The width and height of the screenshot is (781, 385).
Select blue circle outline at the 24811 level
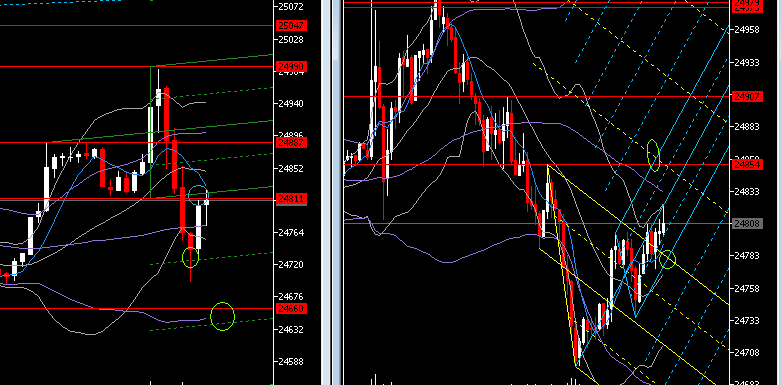tap(199, 195)
